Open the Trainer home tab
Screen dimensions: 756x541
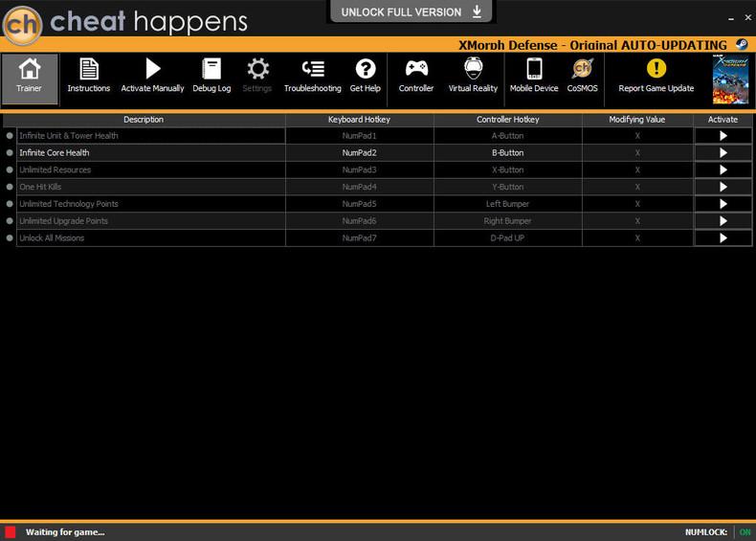pyautogui.click(x=30, y=79)
